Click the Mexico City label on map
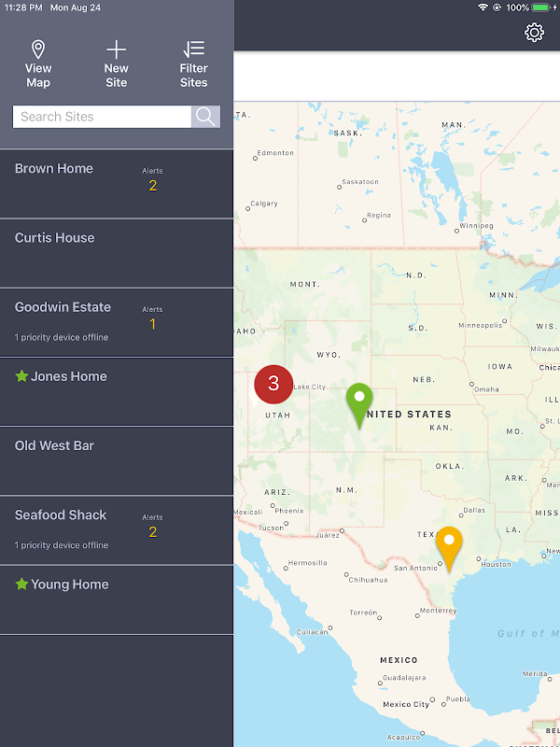This screenshot has height=747, width=560. coord(406,704)
